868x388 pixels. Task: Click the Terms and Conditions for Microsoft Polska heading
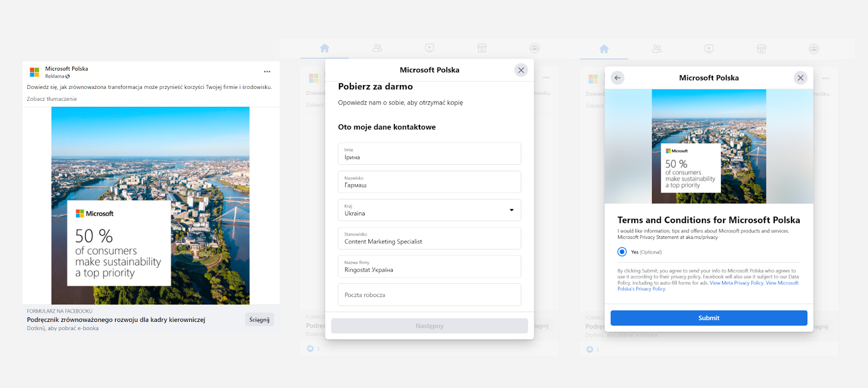click(709, 220)
